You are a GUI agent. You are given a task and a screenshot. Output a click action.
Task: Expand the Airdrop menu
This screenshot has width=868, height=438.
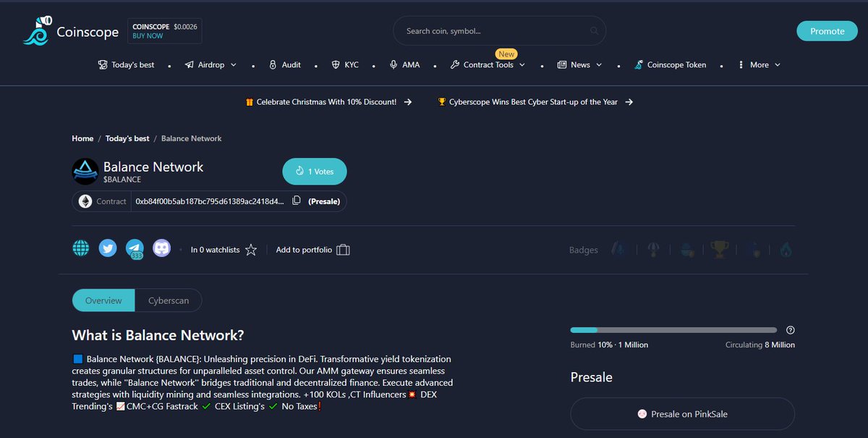pyautogui.click(x=210, y=64)
